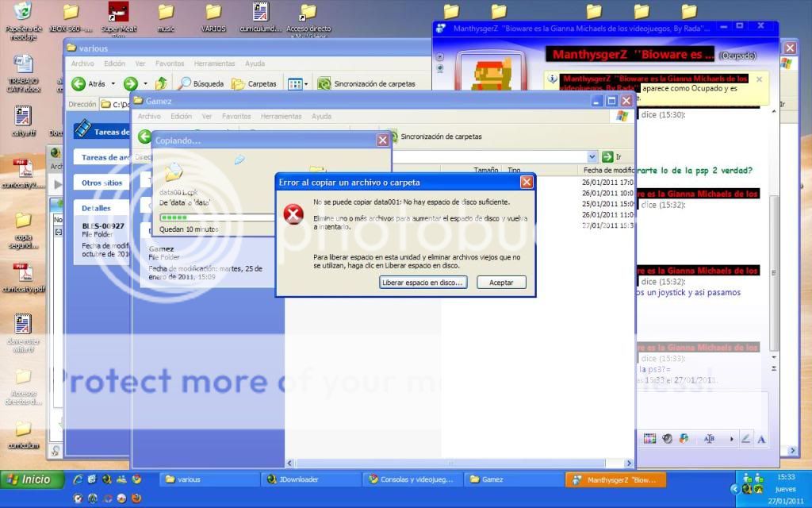Click the copy progress bar in Copiando
The width and height of the screenshot is (812, 508).
[217, 217]
